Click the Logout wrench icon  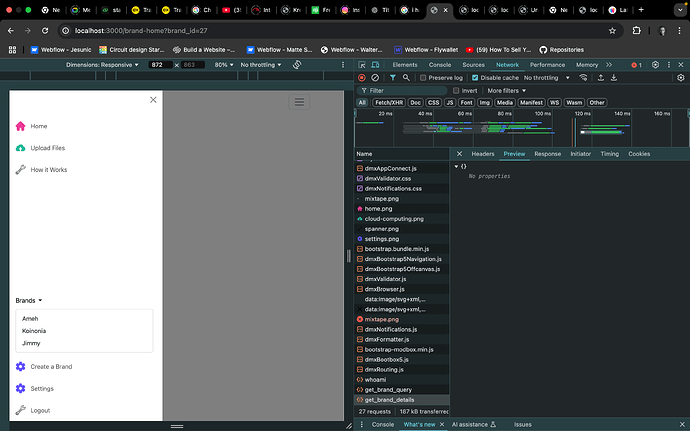tap(20, 410)
